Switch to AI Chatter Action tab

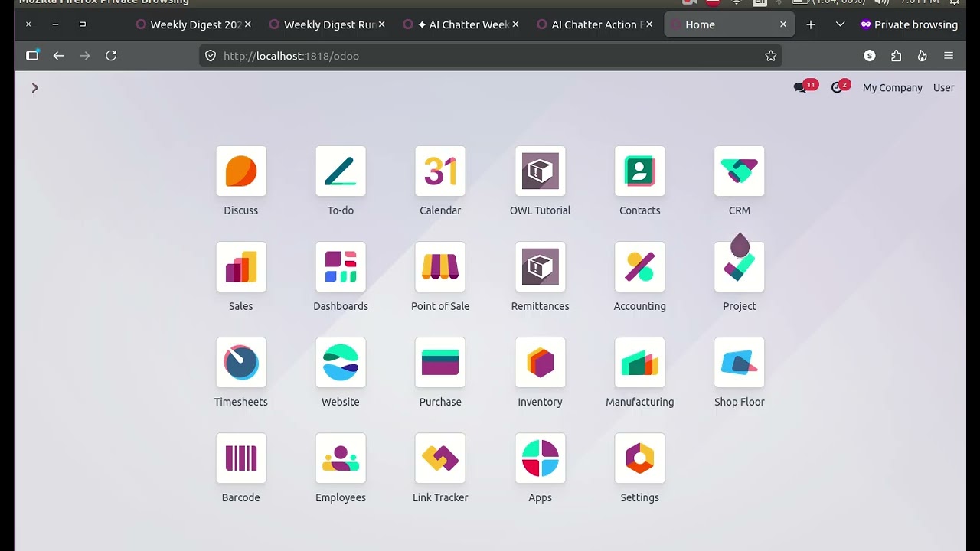click(x=596, y=24)
